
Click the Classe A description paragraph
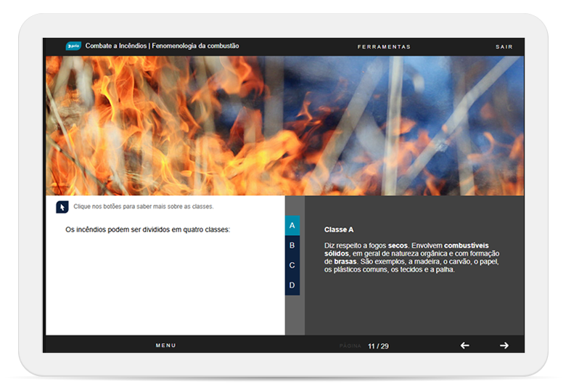[411, 258]
